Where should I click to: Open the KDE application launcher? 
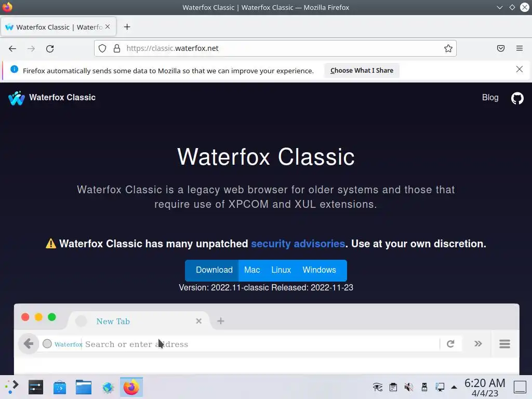pos(11,387)
